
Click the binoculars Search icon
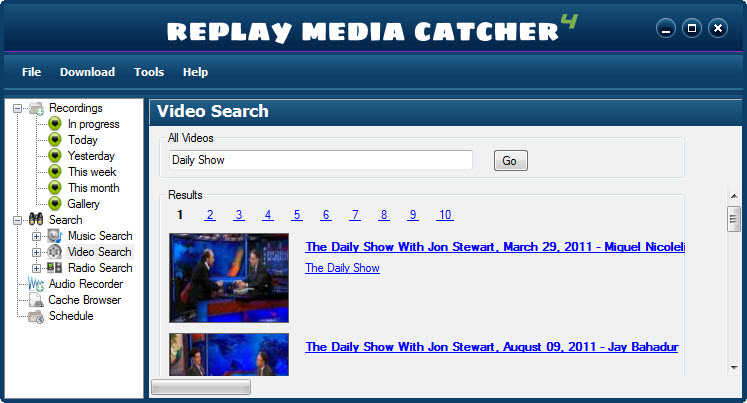pyautogui.click(x=36, y=220)
